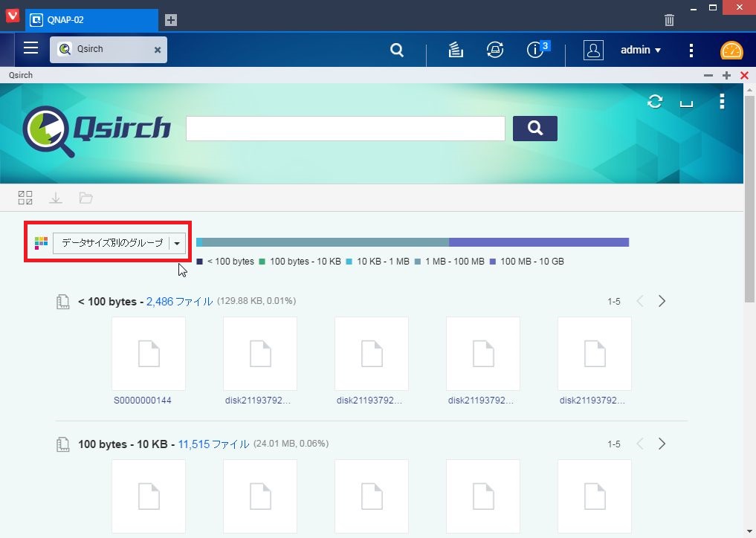The height and width of the screenshot is (538, 756).
Task: Click the admin user avatar icon
Action: [x=593, y=50]
